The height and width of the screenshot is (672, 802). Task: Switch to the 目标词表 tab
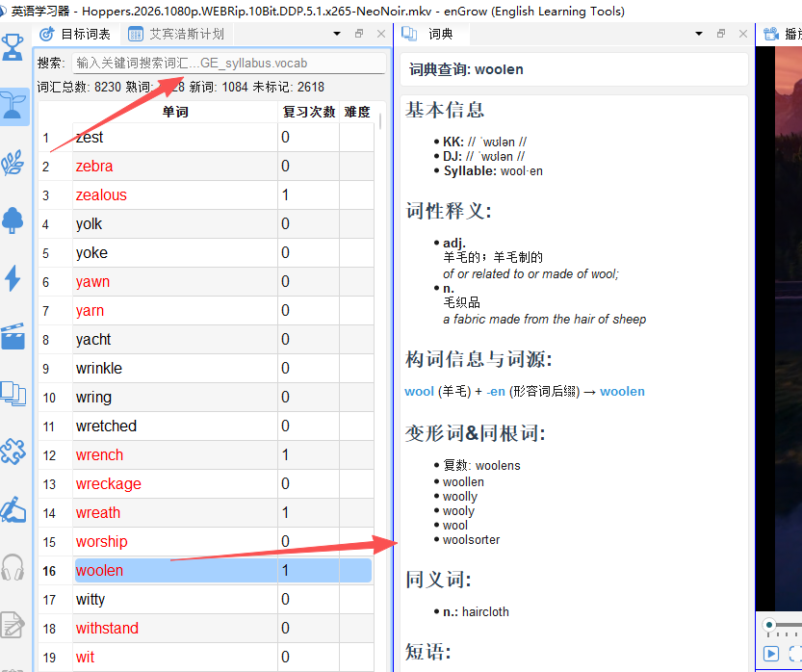pos(76,35)
